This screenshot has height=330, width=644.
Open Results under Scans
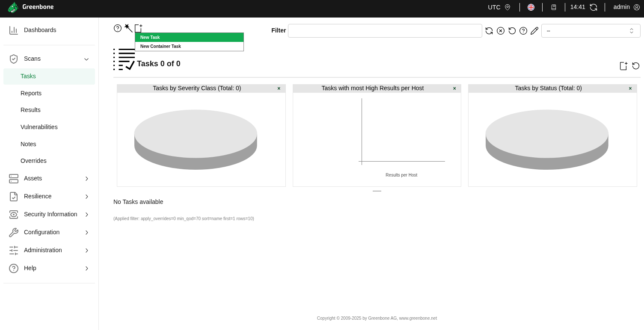click(x=49, y=110)
